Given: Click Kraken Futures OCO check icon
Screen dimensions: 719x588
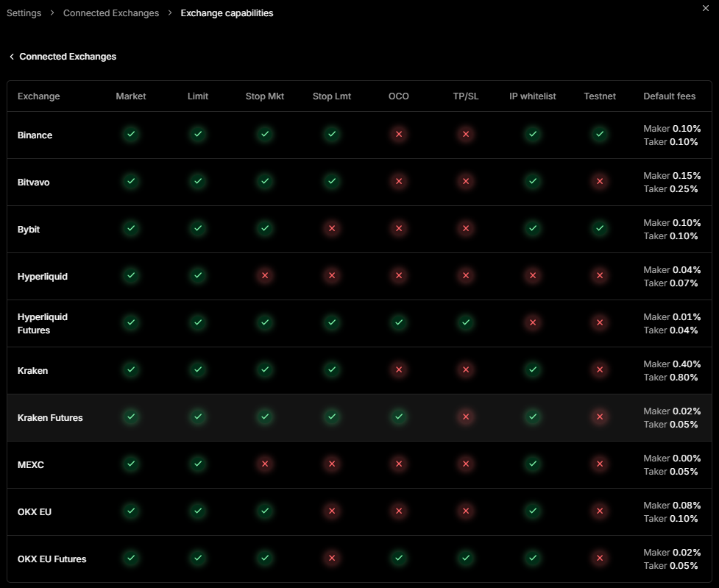Looking at the screenshot, I should [x=399, y=417].
